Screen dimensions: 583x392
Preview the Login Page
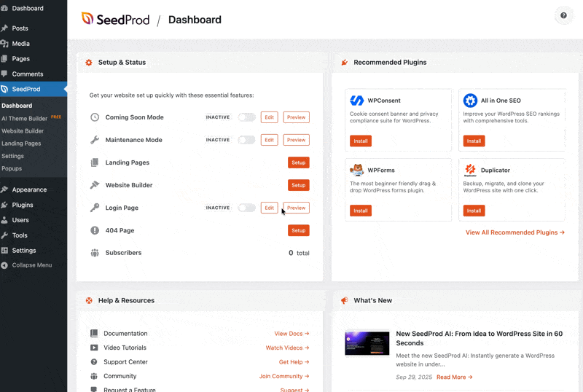pos(296,208)
